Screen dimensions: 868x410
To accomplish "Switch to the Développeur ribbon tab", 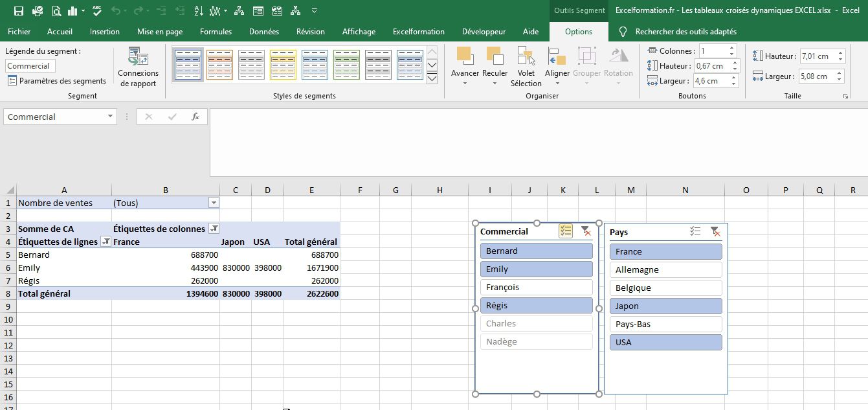I will [x=484, y=31].
